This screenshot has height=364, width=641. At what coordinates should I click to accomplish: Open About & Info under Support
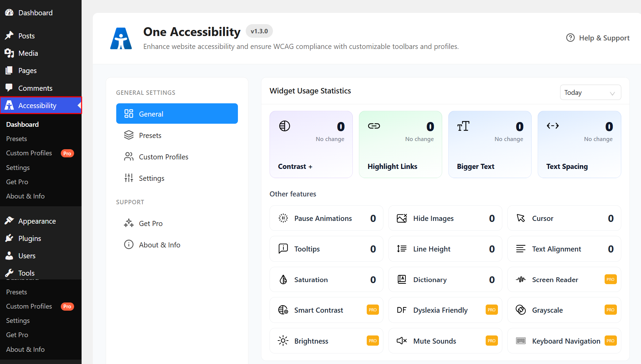tap(177, 244)
